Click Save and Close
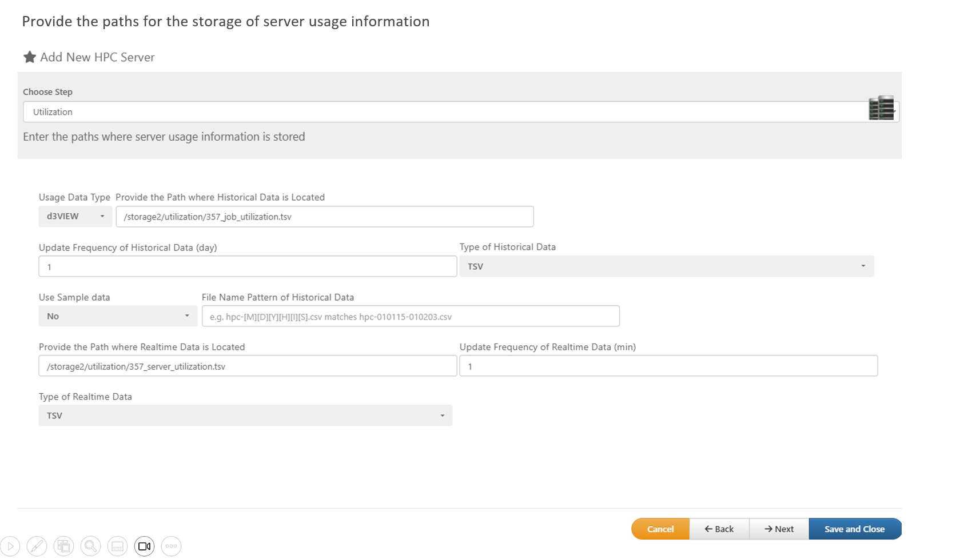This screenshot has width=980, height=559. tap(854, 529)
